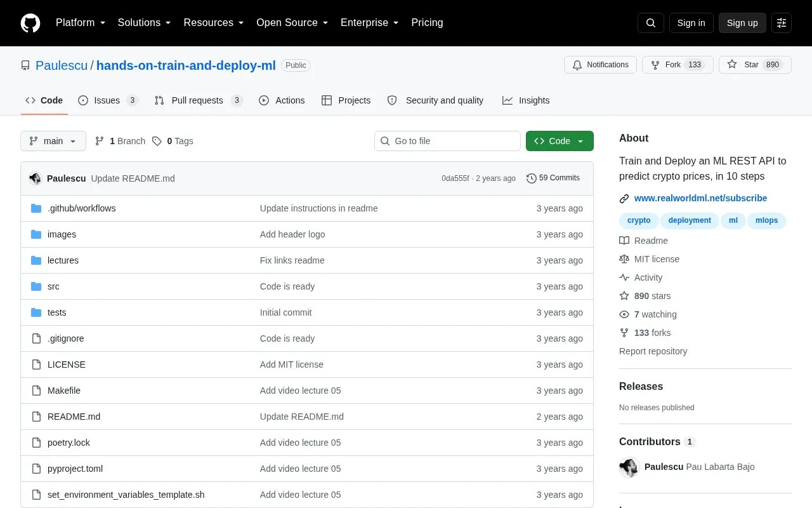Open set_environment_variables_template.sh file
Viewport: 812px width, 508px height.
126,495
